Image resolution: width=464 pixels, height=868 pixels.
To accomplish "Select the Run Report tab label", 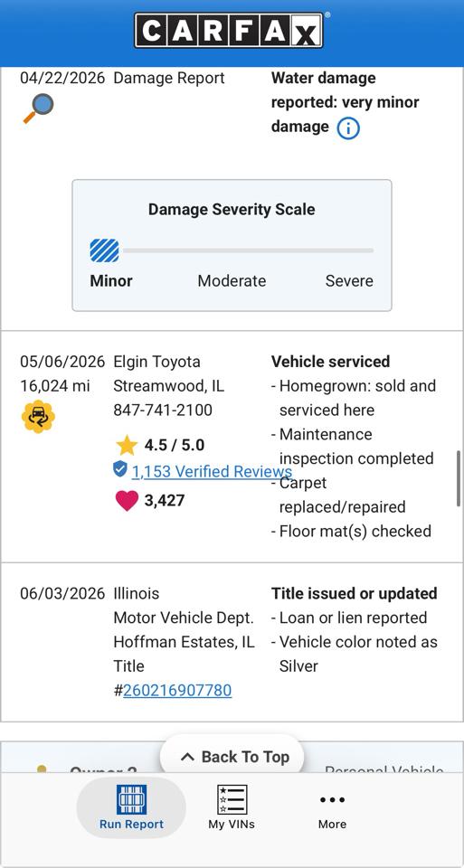I will click(x=132, y=825).
